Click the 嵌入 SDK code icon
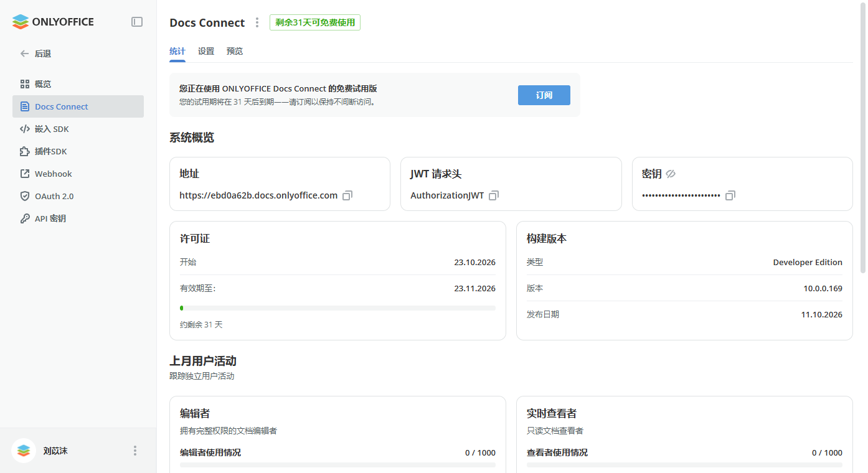This screenshot has width=868, height=473. (x=25, y=129)
